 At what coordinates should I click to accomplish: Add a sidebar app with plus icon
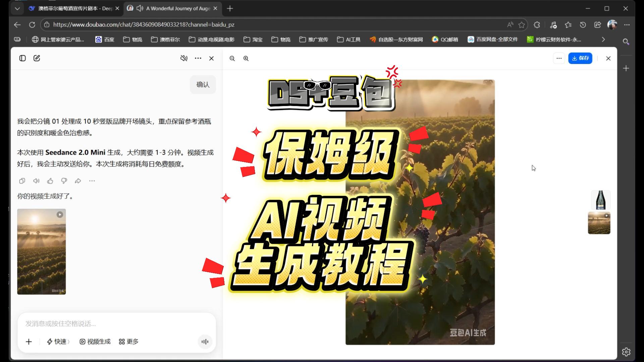(x=626, y=68)
